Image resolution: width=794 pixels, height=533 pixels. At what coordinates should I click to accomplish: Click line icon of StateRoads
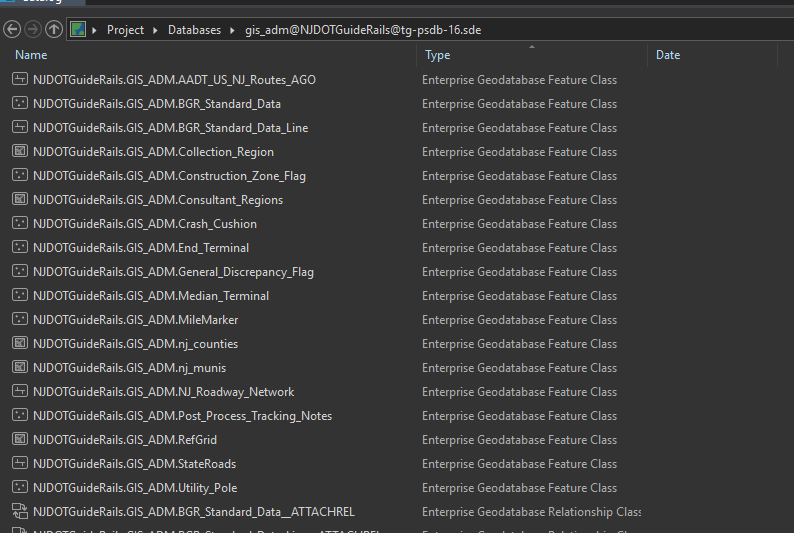point(20,463)
